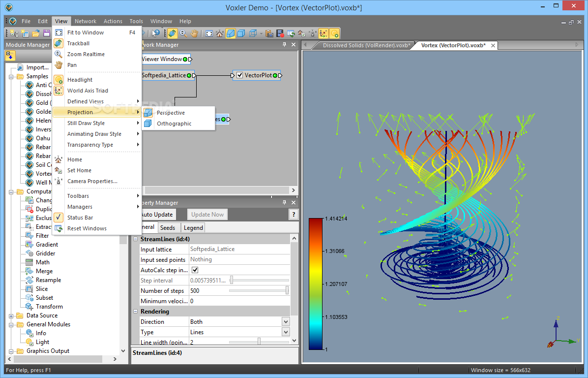Click the Open folder toolbar icon
The height and width of the screenshot is (378, 588).
point(35,33)
